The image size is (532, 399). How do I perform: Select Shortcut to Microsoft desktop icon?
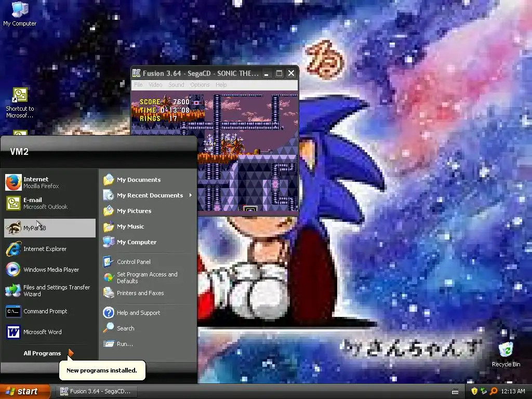20,102
